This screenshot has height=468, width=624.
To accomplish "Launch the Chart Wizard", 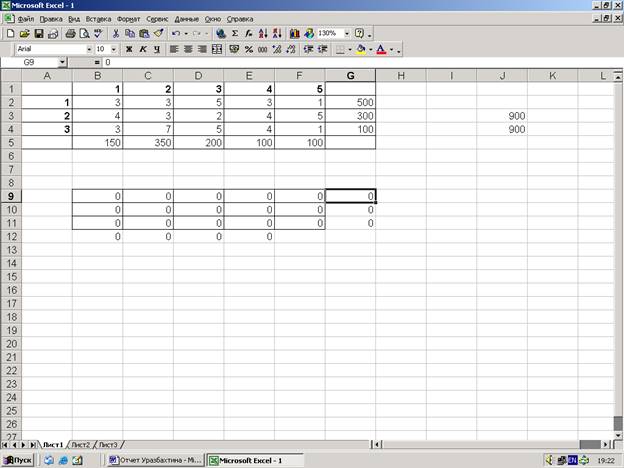I will point(294,34).
